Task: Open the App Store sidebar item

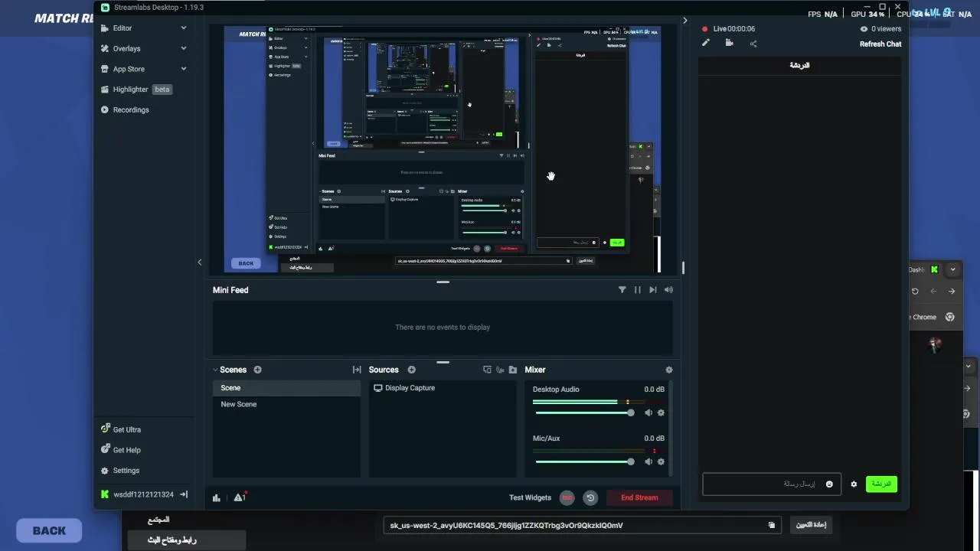Action: click(129, 69)
